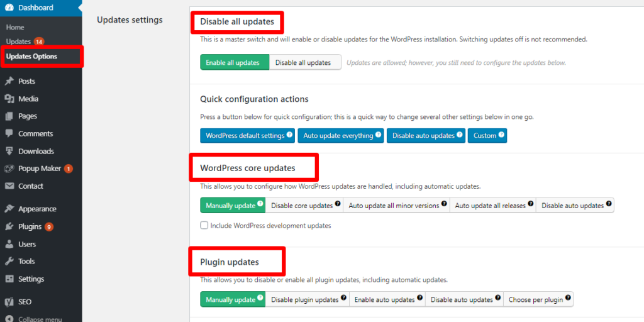
Task: Click the Comments speech bubble icon
Action: [9, 134]
